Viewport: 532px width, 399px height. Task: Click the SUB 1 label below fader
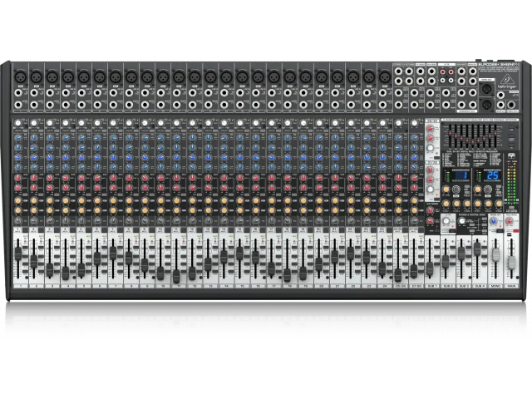(432, 286)
